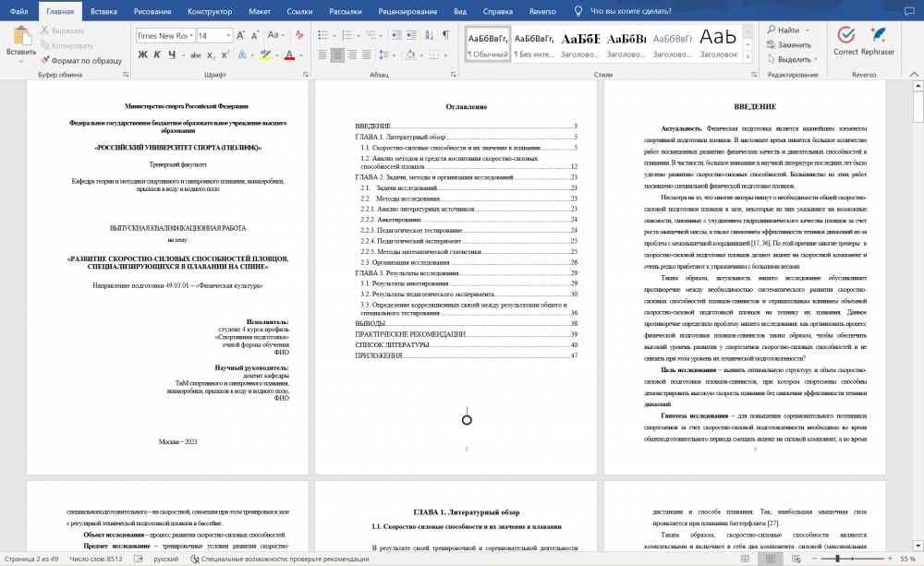The width and height of the screenshot is (924, 566).
Task: Switch to Web Layout view in status bar
Action: 796,559
